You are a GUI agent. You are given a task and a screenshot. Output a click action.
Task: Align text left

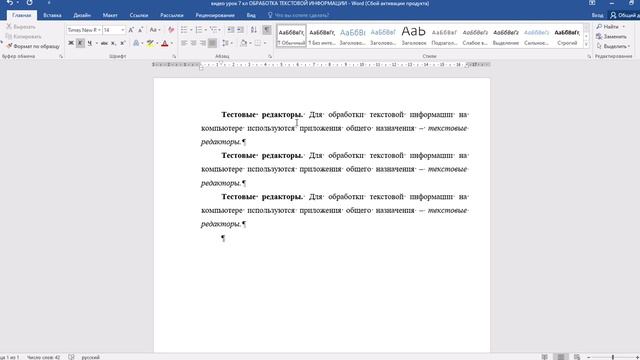(x=184, y=43)
